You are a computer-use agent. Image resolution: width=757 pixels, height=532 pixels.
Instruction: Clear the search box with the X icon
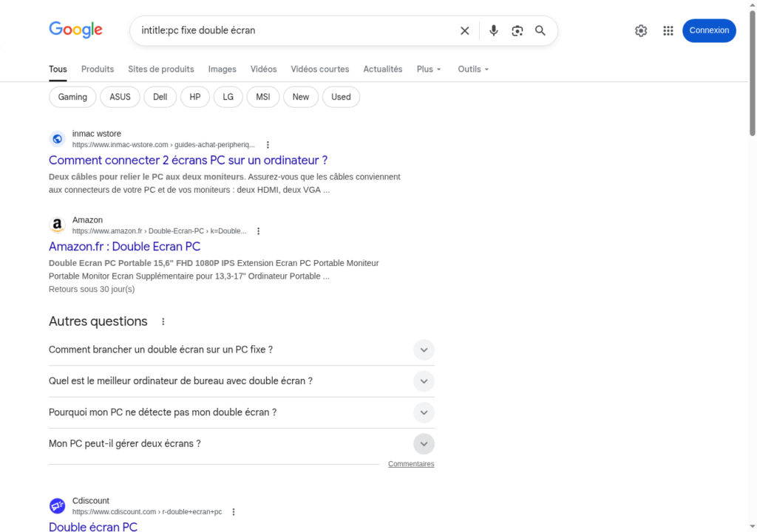point(464,30)
